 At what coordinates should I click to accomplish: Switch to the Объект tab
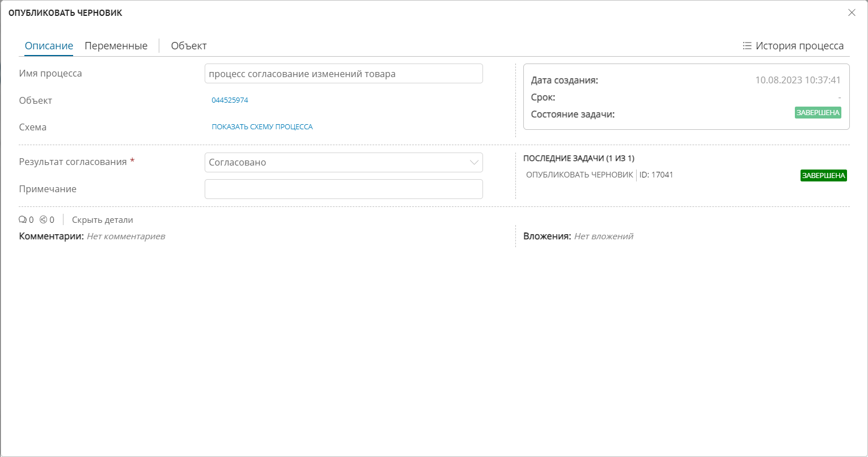click(x=189, y=46)
